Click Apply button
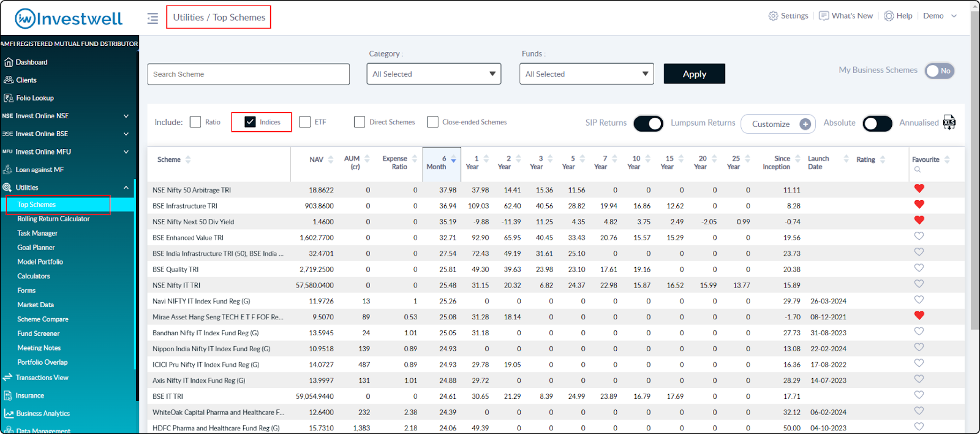This screenshot has width=980, height=434. [695, 74]
